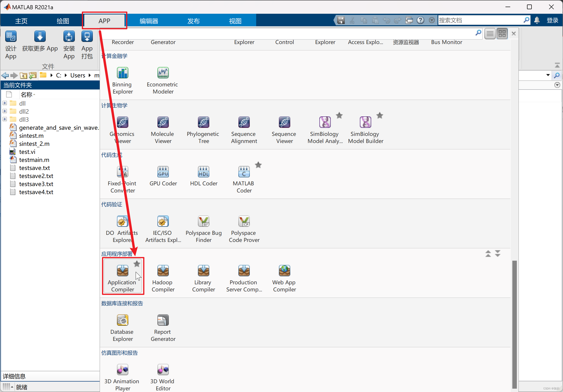This screenshot has width=563, height=392.
Task: Click the 登录 sign-in button
Action: (x=552, y=20)
